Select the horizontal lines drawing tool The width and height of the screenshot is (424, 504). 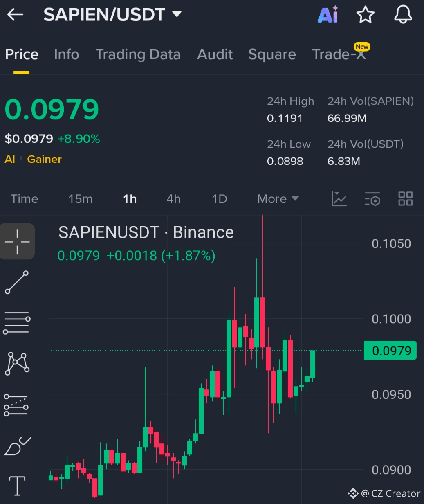click(17, 322)
